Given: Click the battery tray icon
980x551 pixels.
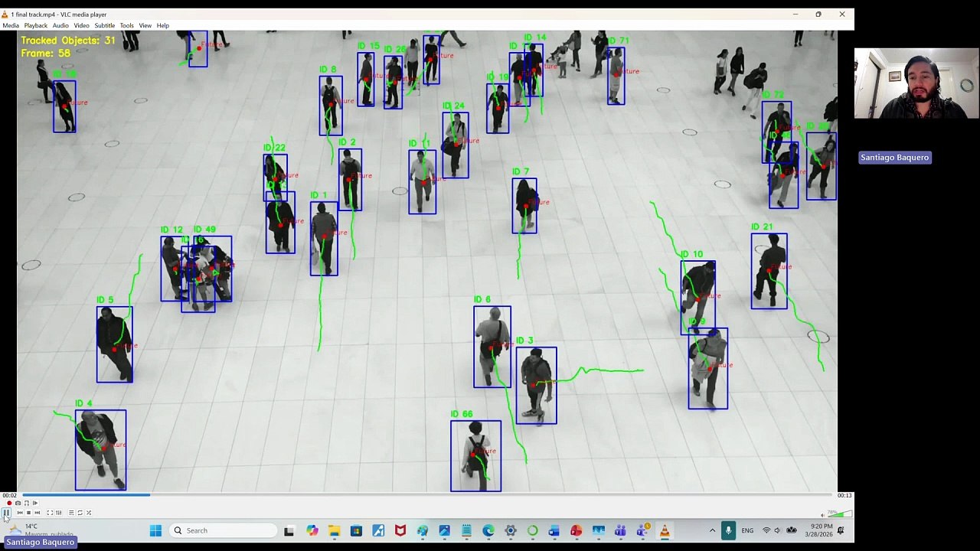Looking at the screenshot, I should (792, 530).
